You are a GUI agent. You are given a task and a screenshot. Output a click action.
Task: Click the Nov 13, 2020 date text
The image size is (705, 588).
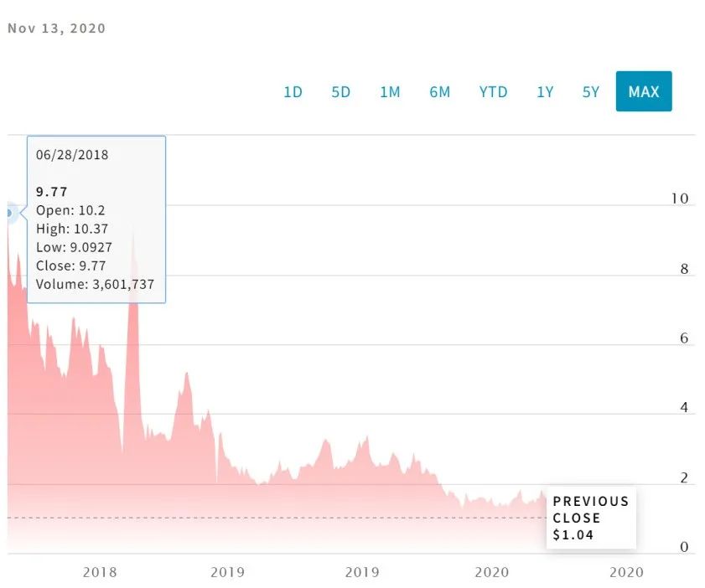57,28
